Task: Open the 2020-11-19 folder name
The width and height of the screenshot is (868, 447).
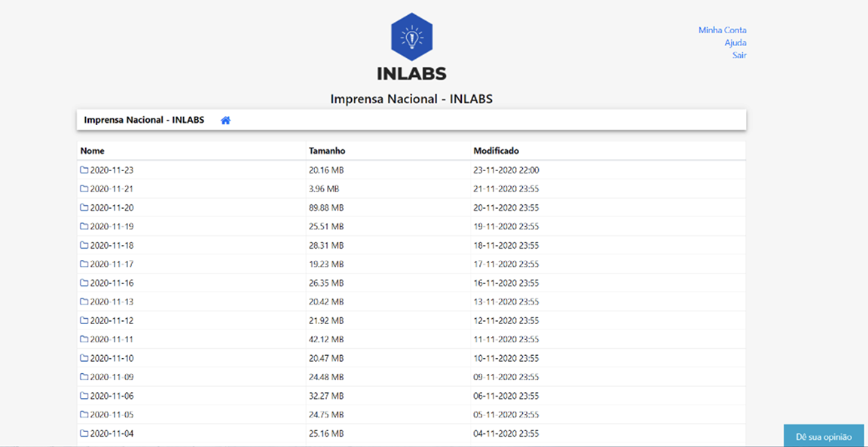Action: tap(112, 227)
